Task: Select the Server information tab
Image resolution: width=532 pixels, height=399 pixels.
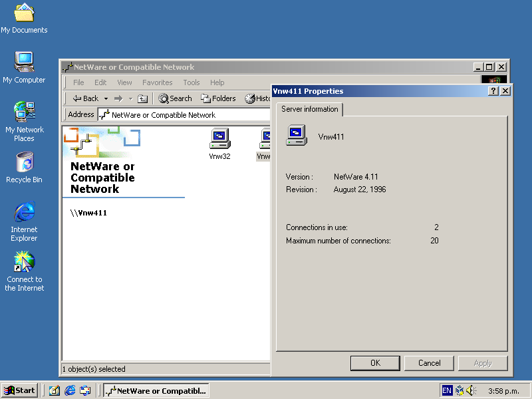Action: (x=309, y=109)
